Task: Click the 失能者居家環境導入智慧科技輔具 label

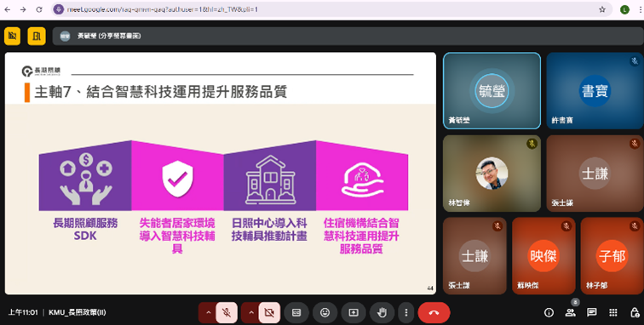Action: pos(177,236)
